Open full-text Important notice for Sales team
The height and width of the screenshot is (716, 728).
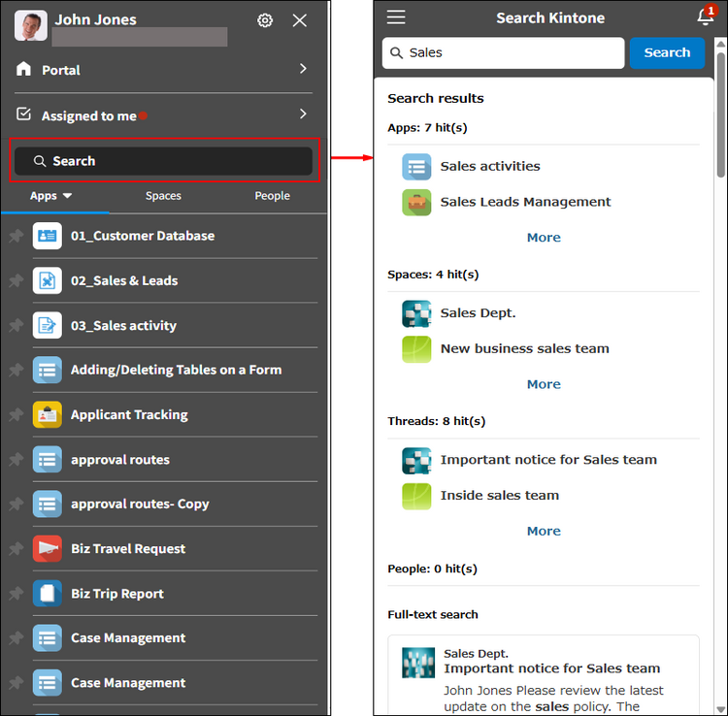pos(551,668)
